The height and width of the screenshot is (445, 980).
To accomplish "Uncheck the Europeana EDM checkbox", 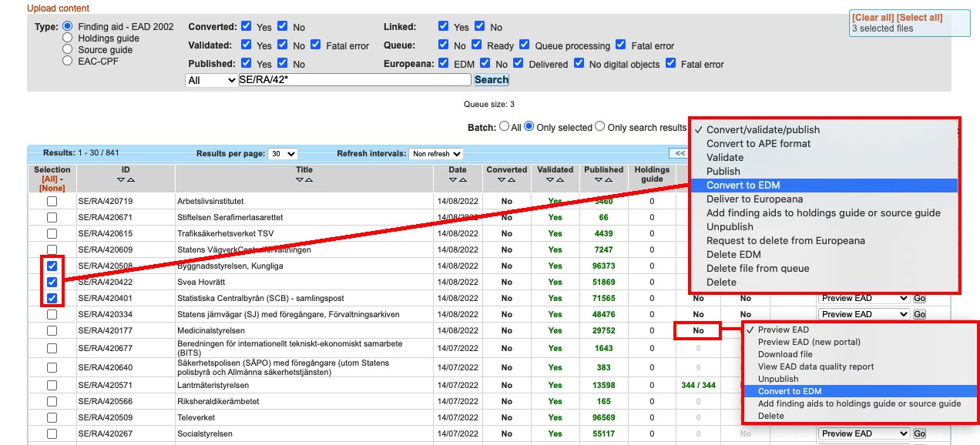I will [x=444, y=64].
